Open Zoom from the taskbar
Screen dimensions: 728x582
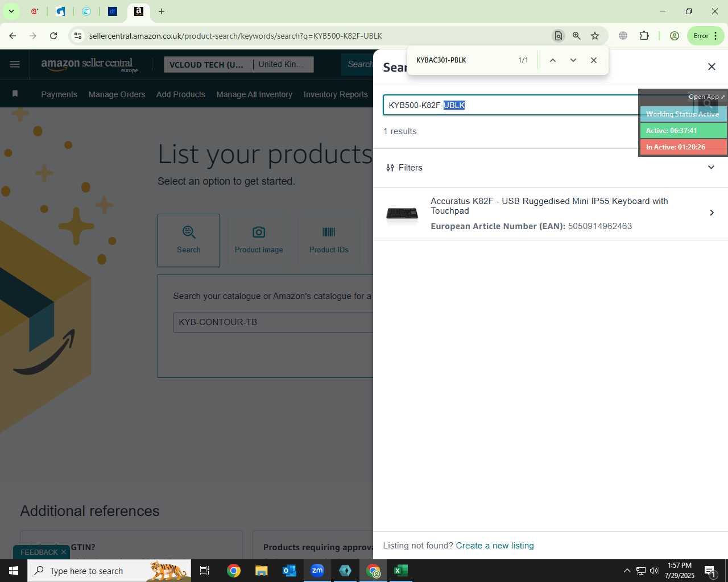click(317, 571)
